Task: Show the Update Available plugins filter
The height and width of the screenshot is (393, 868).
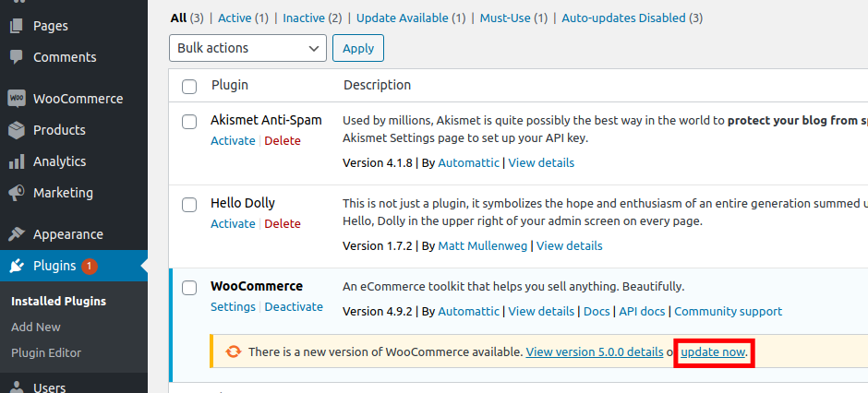Action: click(404, 18)
